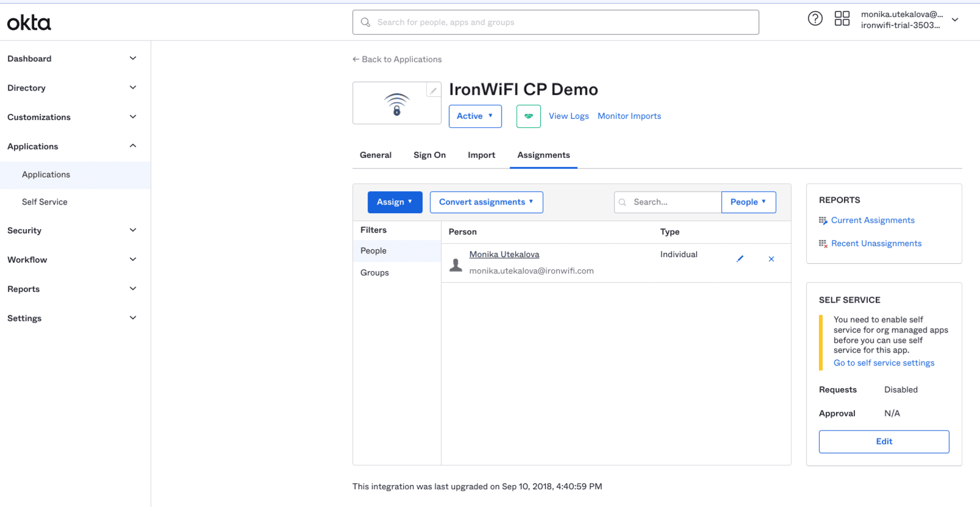Go to self service settings link

[884, 363]
